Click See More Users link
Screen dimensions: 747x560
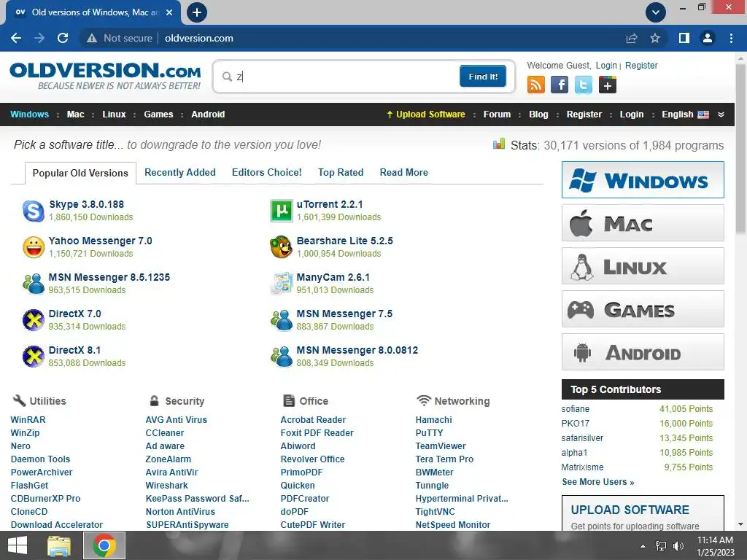tap(598, 482)
